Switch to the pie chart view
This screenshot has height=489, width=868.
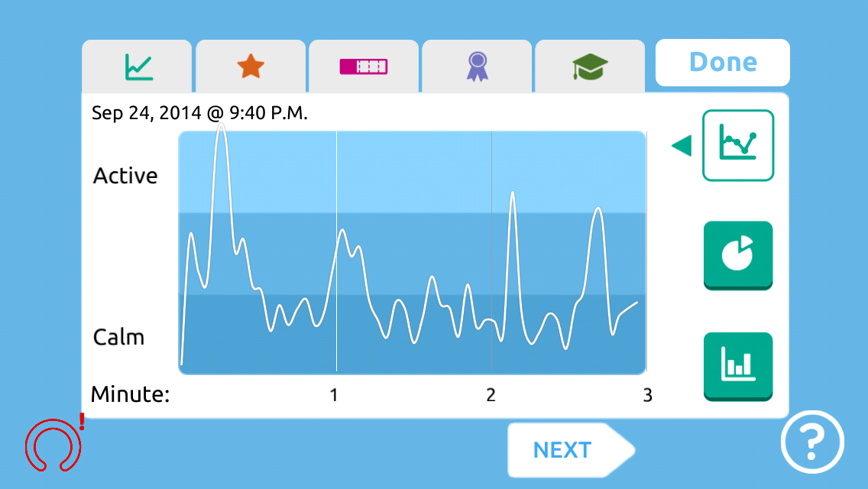[737, 255]
